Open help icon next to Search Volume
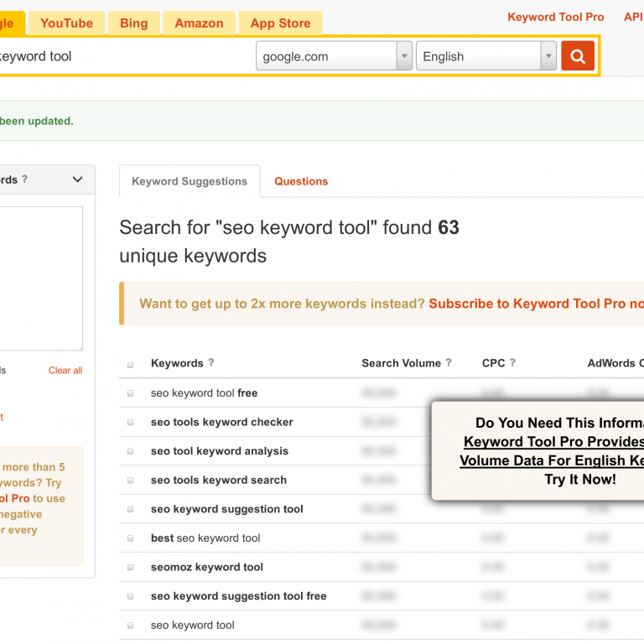Image resolution: width=644 pixels, height=644 pixels. (449, 362)
